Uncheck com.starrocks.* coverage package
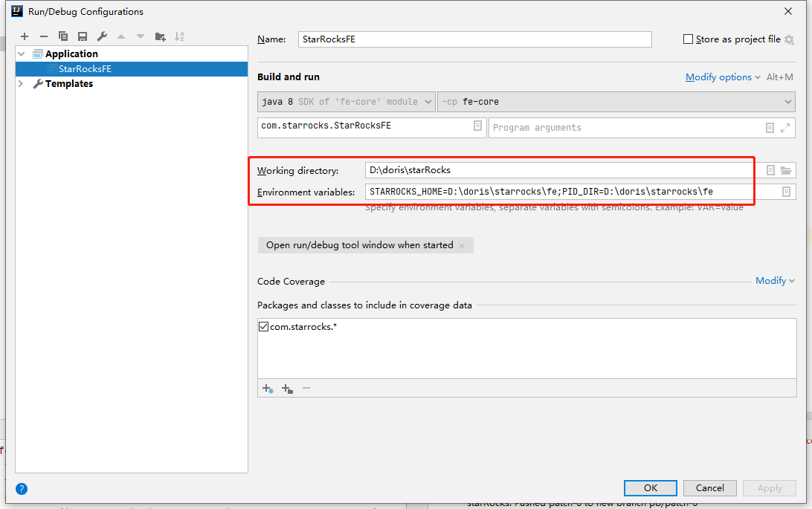 tap(263, 326)
